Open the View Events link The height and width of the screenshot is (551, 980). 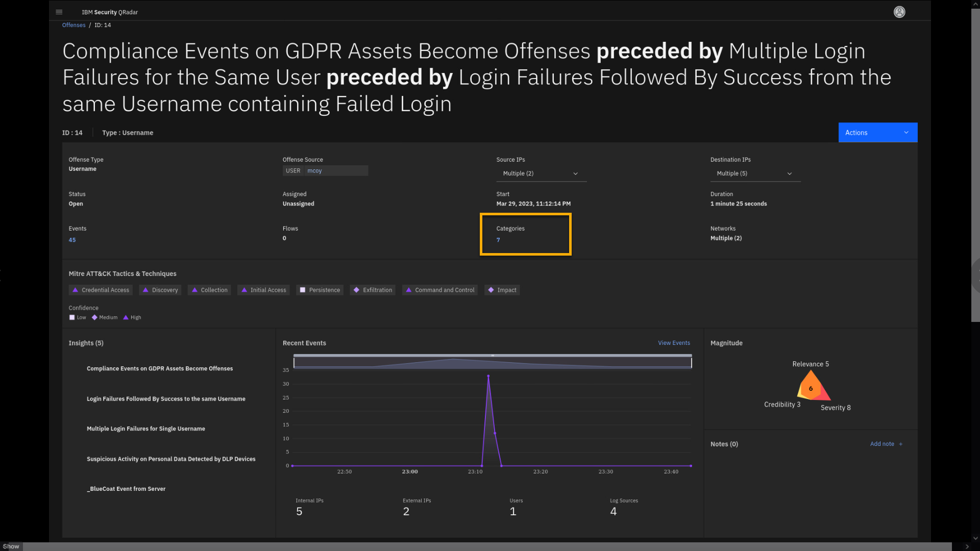click(674, 343)
